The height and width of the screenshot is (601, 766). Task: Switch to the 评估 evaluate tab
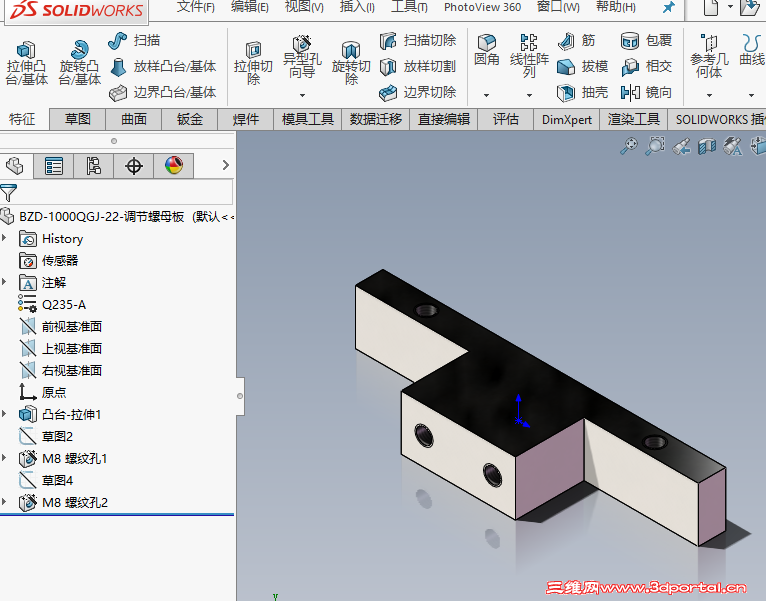point(506,119)
